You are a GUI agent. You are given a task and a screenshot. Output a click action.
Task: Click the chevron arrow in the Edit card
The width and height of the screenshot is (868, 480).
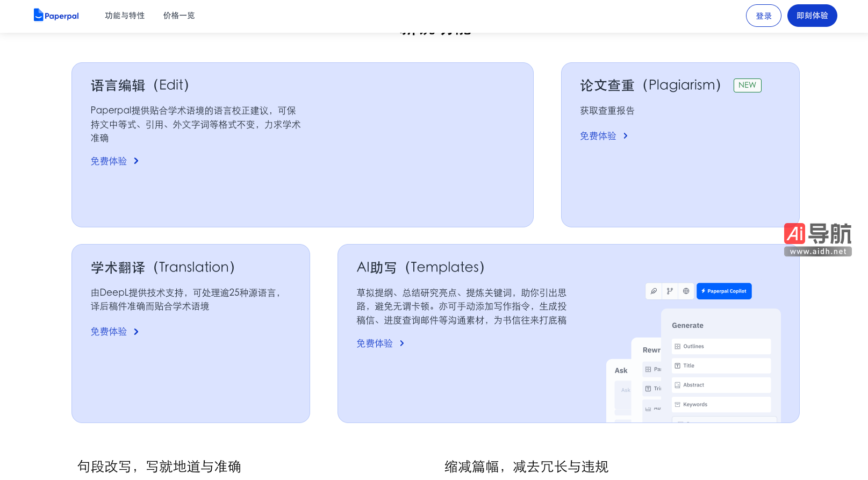coord(136,161)
